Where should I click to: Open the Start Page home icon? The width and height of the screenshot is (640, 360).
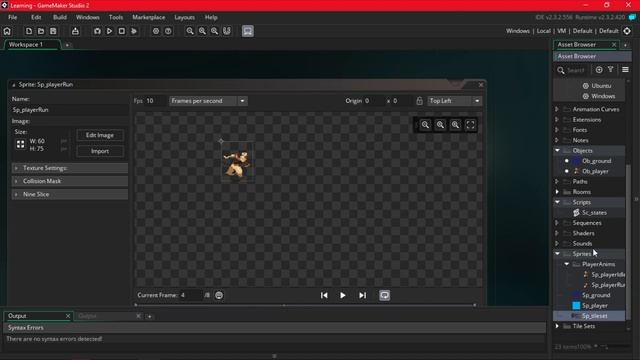point(7,31)
